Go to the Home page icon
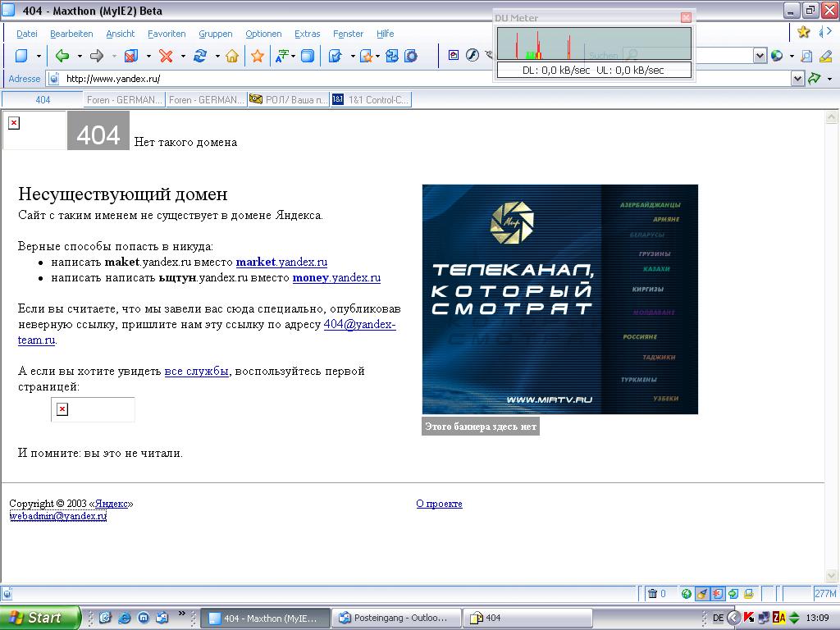This screenshot has width=840, height=630. pyautogui.click(x=232, y=56)
